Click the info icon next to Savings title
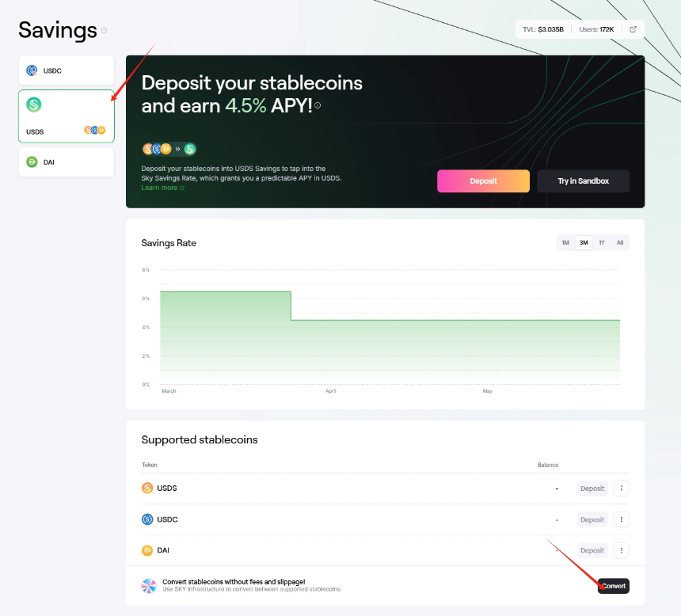681x616 pixels. coord(104,31)
